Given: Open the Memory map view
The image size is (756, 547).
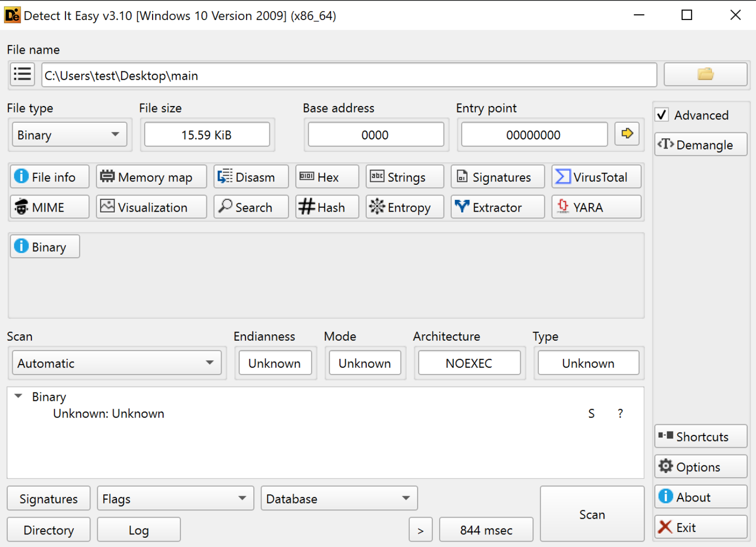Looking at the screenshot, I should click(x=151, y=177).
